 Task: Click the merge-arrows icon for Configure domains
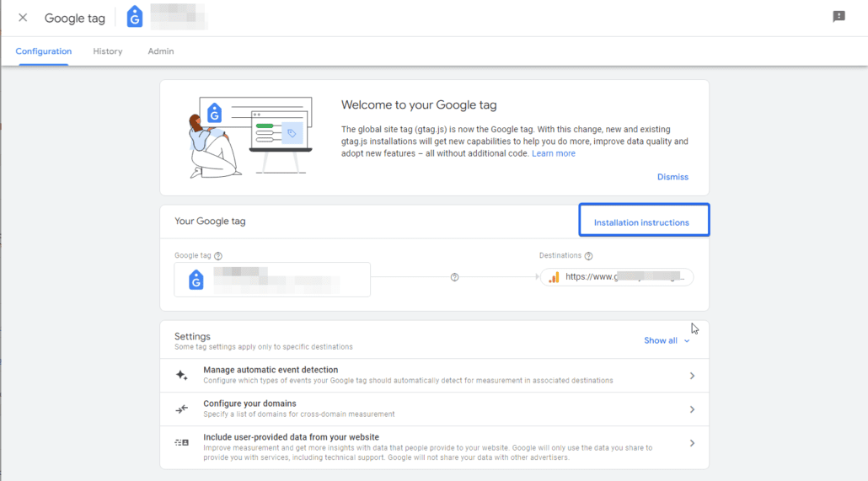(x=181, y=409)
